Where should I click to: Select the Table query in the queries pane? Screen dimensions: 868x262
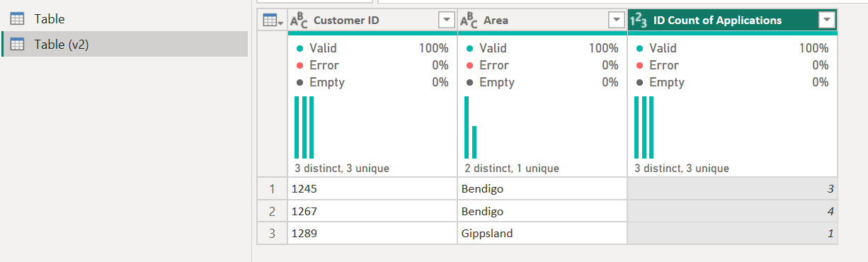(x=124, y=19)
